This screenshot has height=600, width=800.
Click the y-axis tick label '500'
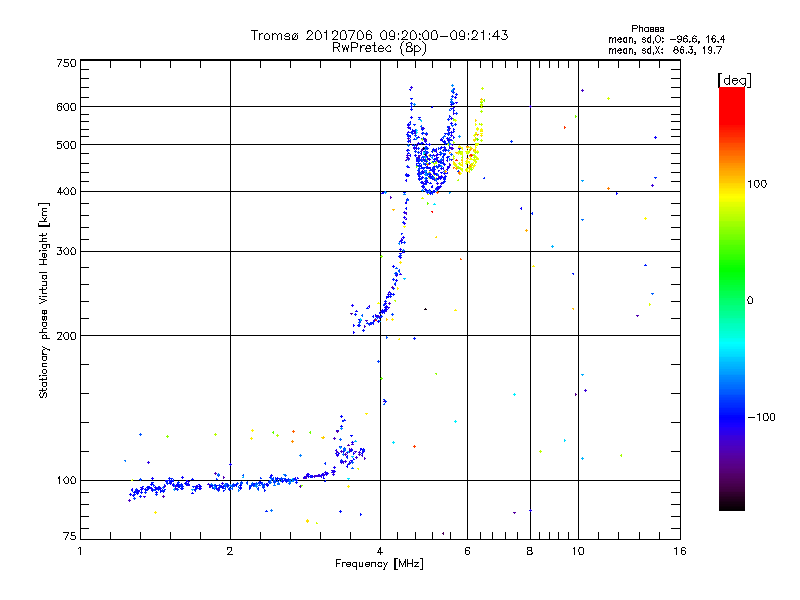click(66, 145)
